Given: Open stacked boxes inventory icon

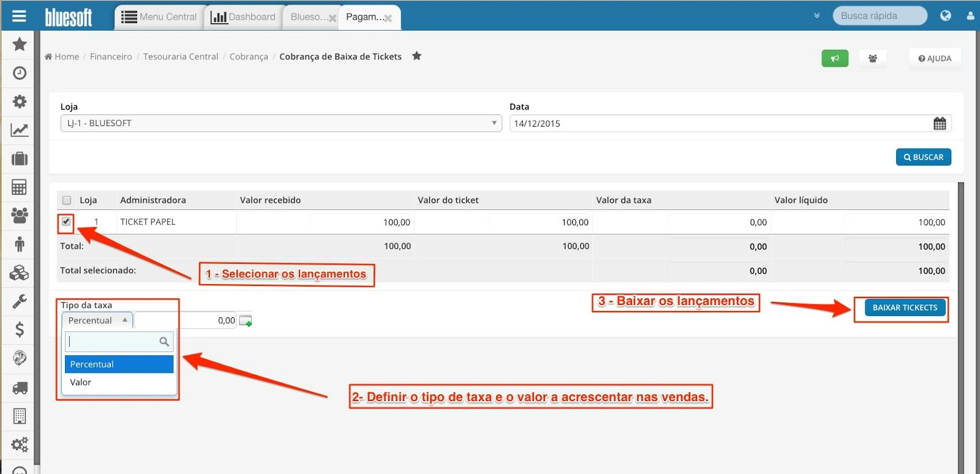Looking at the screenshot, I should coord(20,272).
